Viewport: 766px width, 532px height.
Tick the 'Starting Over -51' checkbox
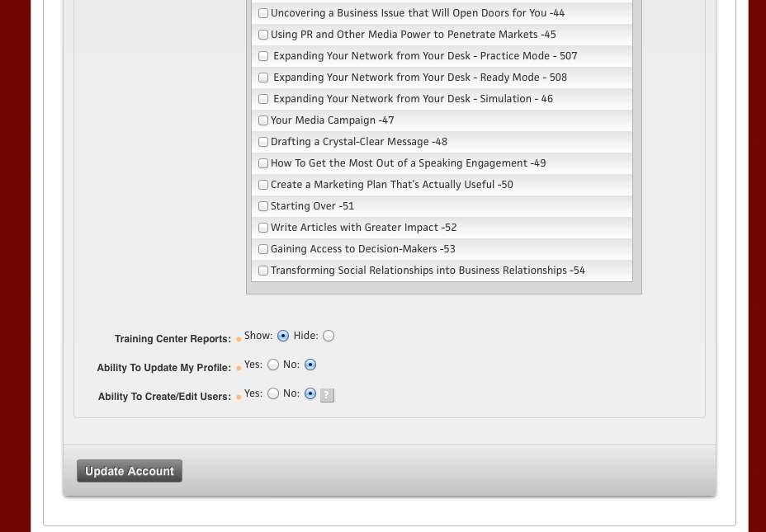(263, 206)
